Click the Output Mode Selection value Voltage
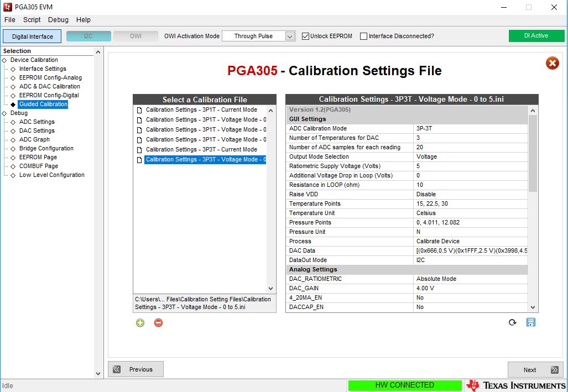 [427, 157]
